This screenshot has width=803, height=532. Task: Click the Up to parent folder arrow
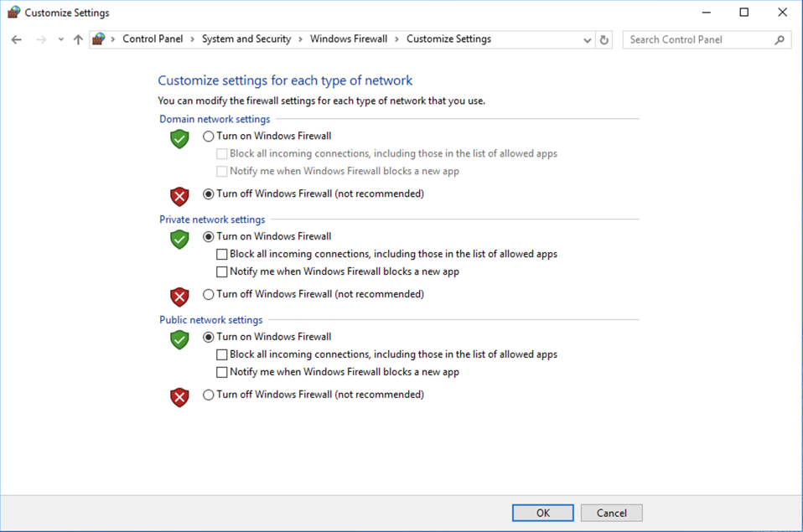pyautogui.click(x=78, y=39)
